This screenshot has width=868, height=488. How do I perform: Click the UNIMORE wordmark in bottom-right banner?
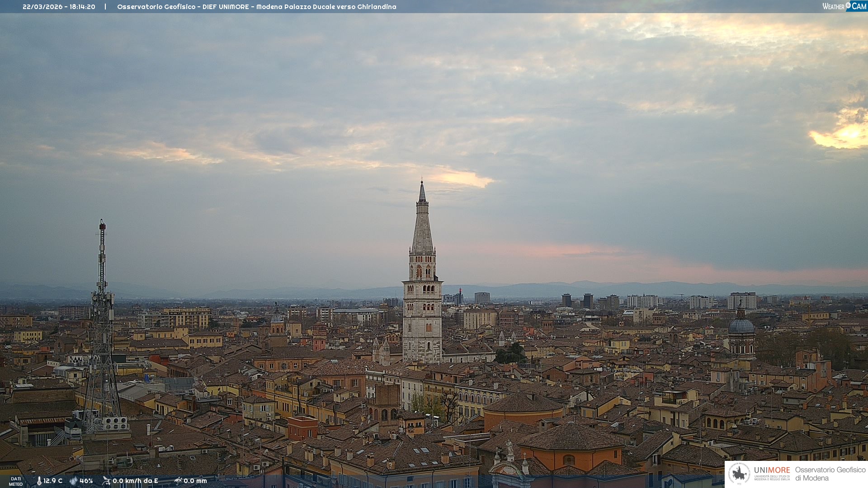tap(772, 470)
